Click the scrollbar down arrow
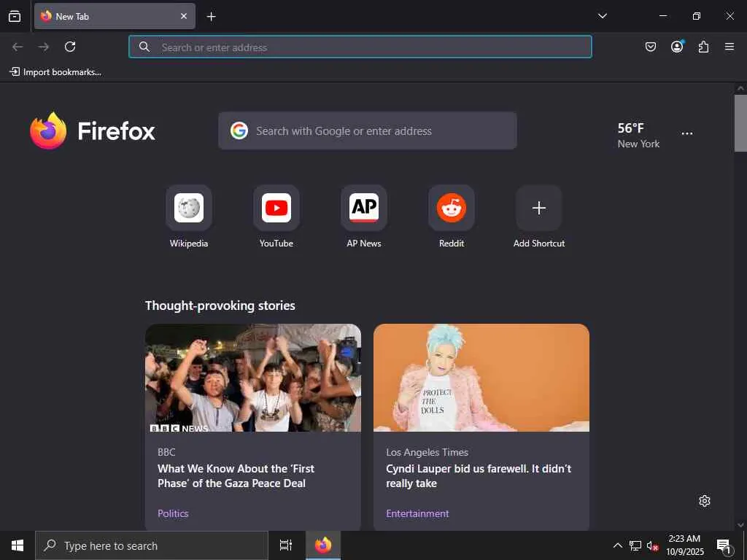The image size is (747, 560). coord(740,524)
